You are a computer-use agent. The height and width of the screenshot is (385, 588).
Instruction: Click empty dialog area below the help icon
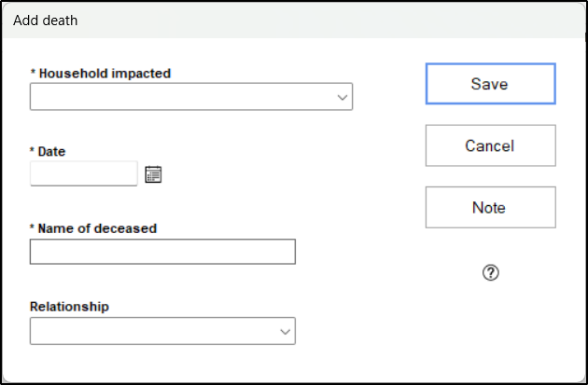click(491, 326)
